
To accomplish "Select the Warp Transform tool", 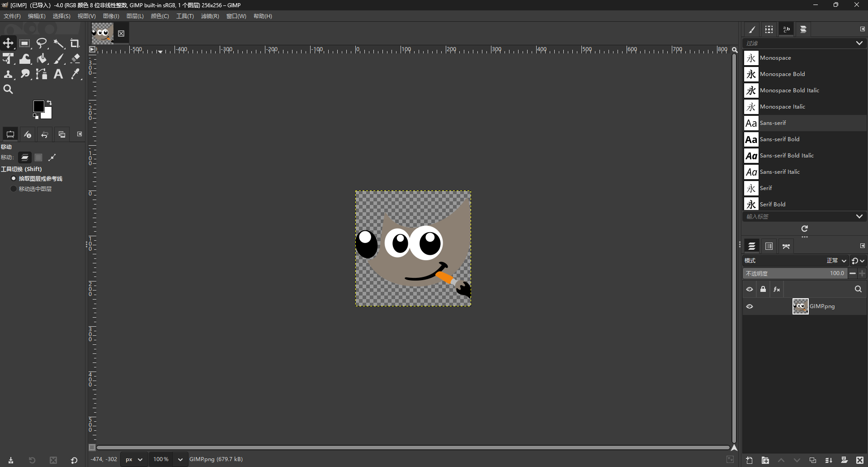I will click(25, 59).
